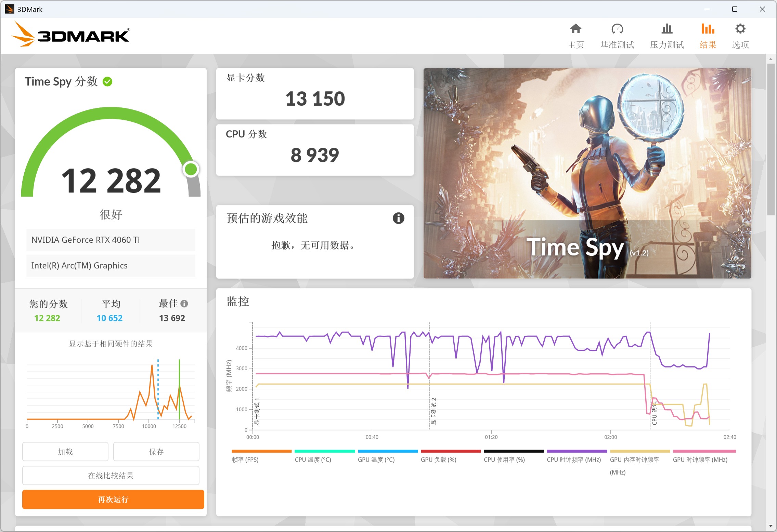Click the 加载 load button
This screenshot has width=777, height=532.
(x=65, y=452)
